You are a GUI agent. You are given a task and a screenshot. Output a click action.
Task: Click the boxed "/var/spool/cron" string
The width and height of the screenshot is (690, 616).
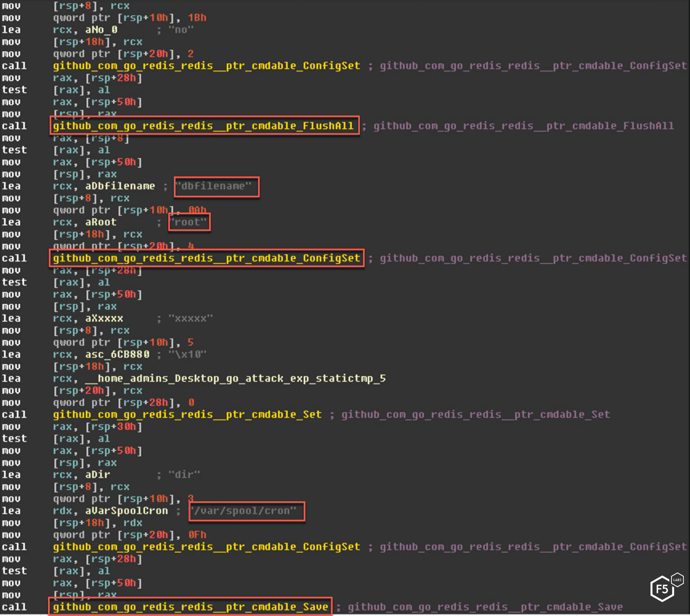pos(246,511)
